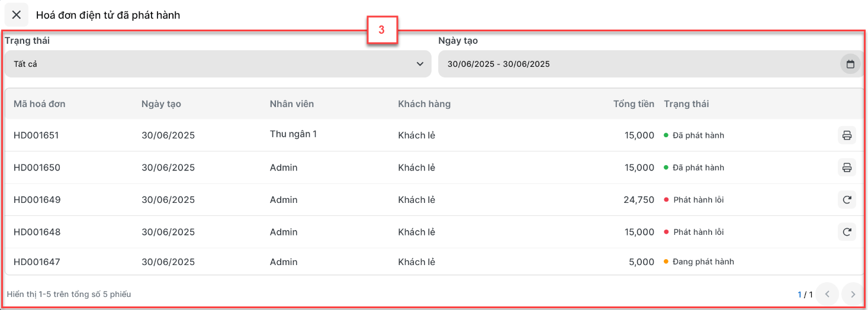Select invoice code HD001651
The image size is (868, 310).
(36, 135)
